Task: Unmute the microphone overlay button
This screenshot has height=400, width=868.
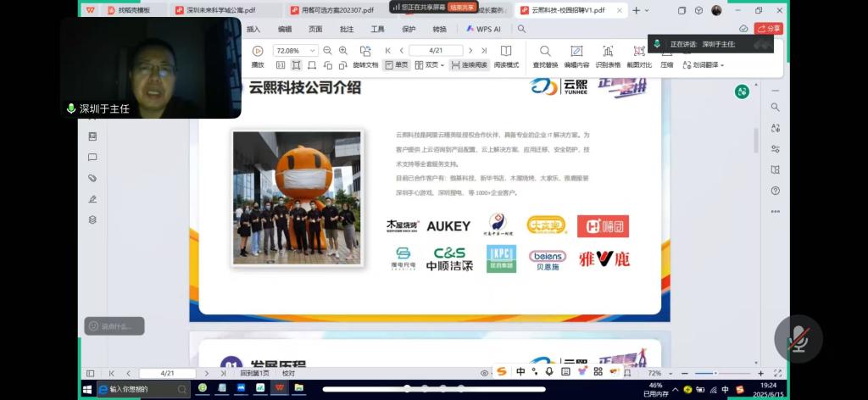Action: pos(798,339)
